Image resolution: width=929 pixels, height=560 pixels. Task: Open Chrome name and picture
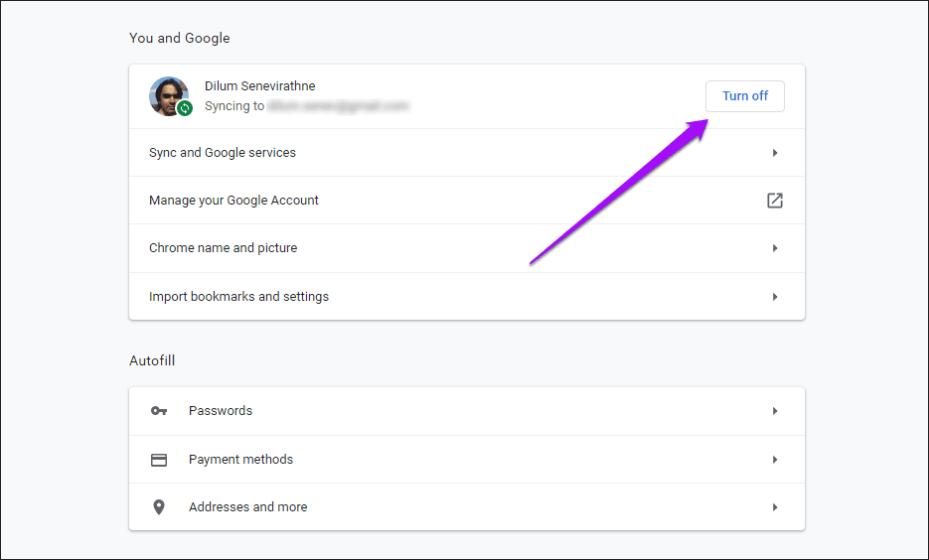pos(467,248)
